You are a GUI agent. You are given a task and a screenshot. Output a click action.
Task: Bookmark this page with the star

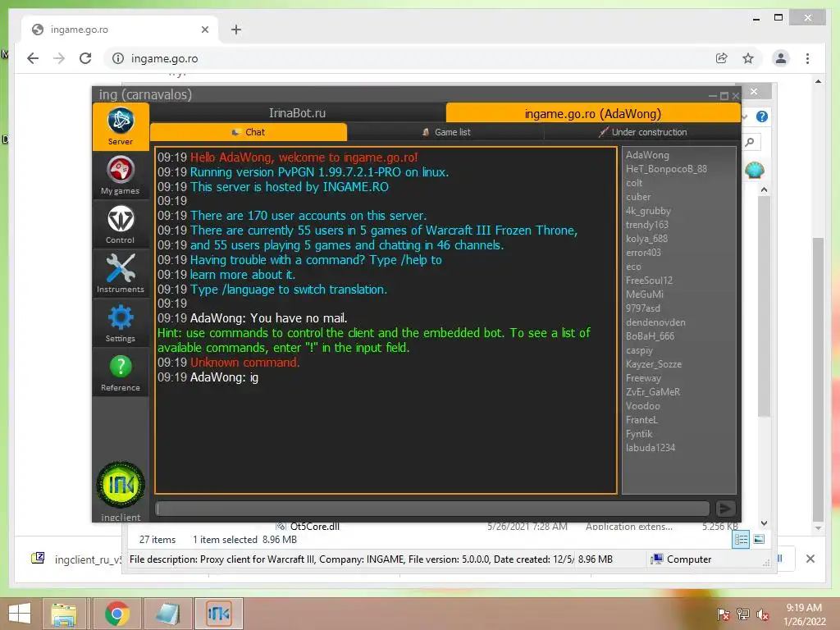[748, 58]
